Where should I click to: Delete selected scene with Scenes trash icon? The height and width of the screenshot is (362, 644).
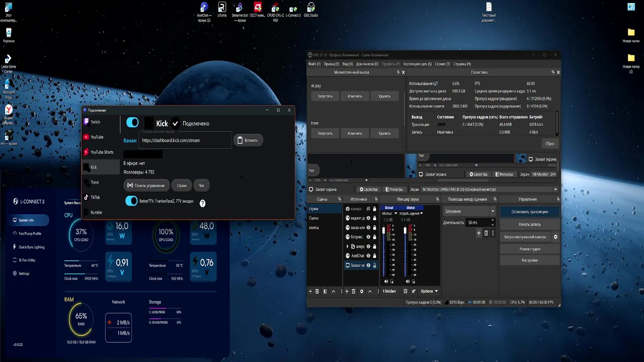(317, 291)
